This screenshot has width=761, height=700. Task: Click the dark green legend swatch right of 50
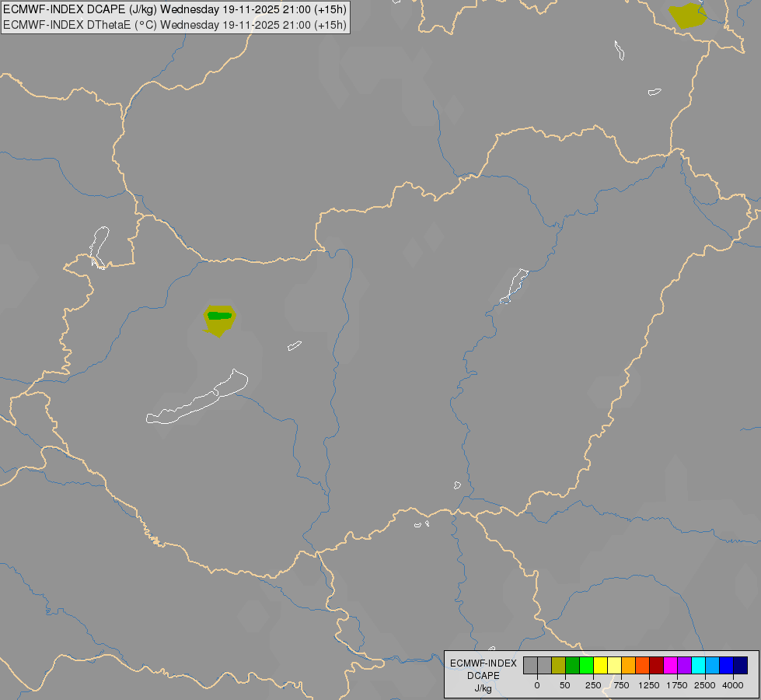573,666
